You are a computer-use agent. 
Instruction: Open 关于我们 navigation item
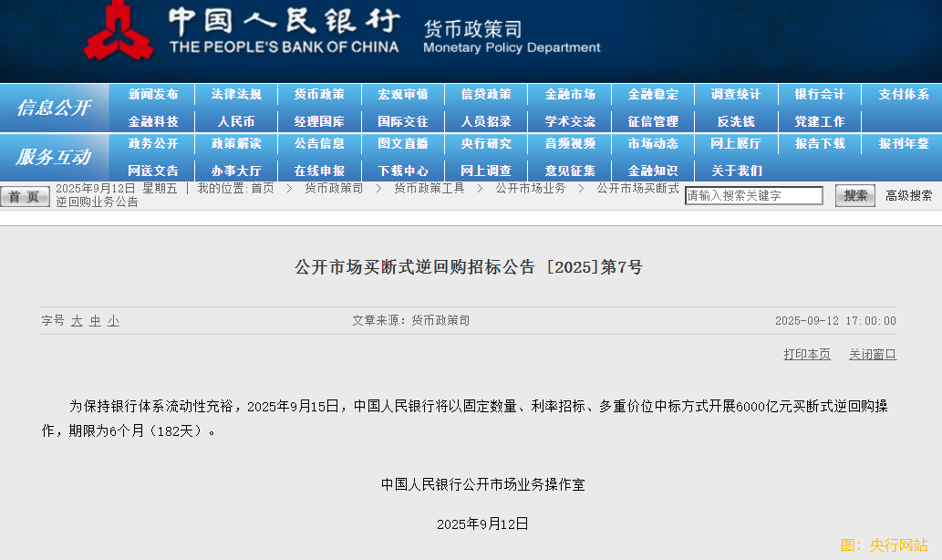coord(736,171)
